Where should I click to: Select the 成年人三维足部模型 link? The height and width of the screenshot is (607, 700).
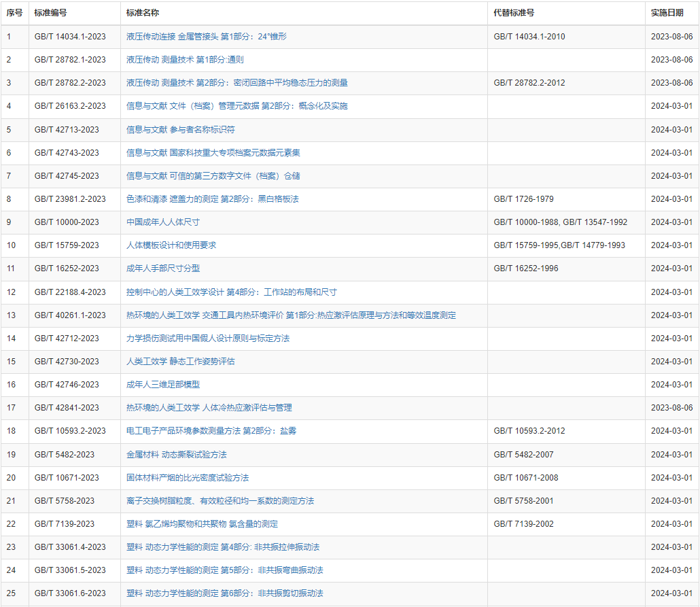click(x=163, y=385)
